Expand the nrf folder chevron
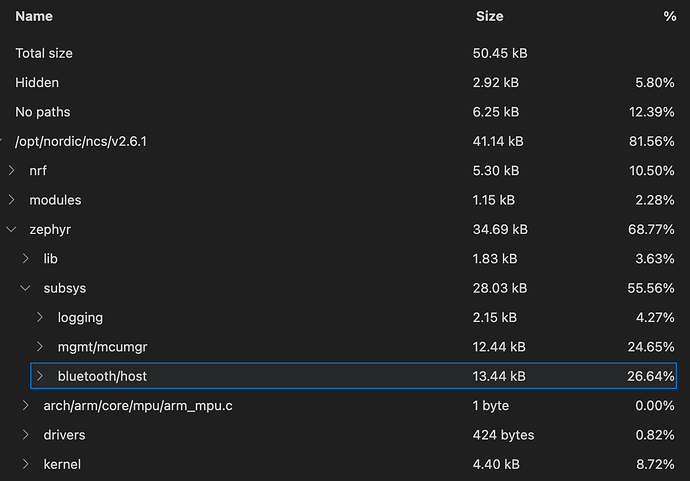This screenshot has height=481, width=690. click(x=12, y=171)
